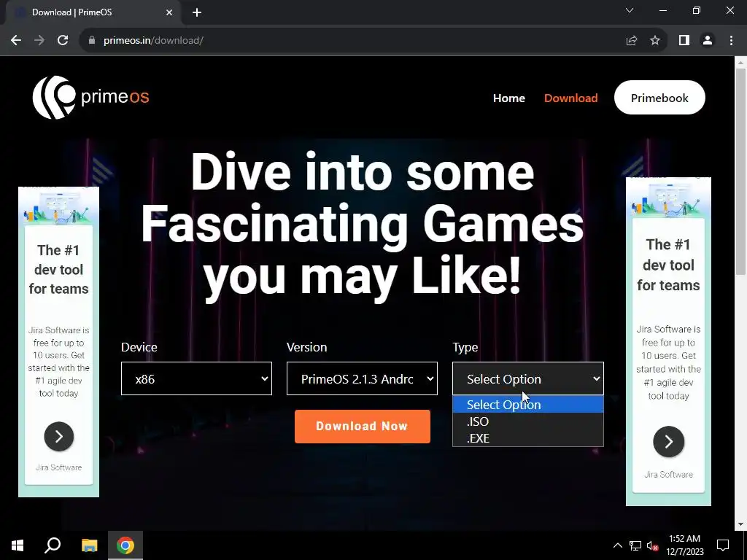Open the Version dropdown showing PrimeOS 2.1.3

(x=362, y=378)
